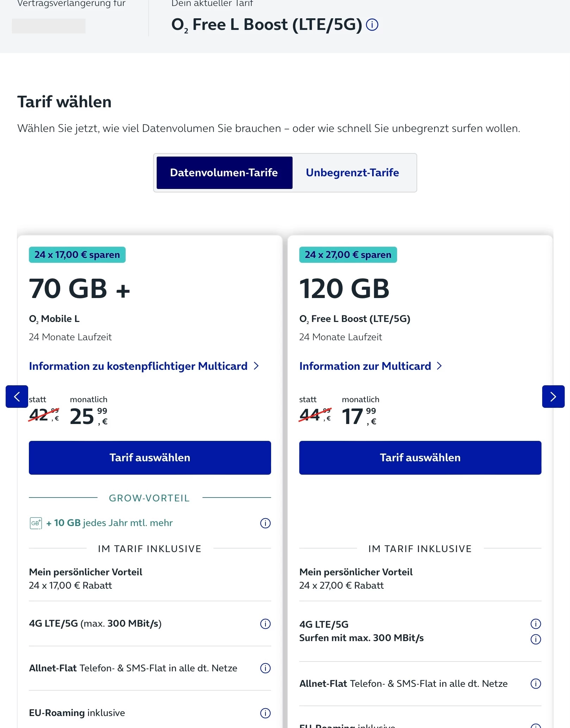
Task: Go to previous tariff with left arrow
Action: coord(17,397)
